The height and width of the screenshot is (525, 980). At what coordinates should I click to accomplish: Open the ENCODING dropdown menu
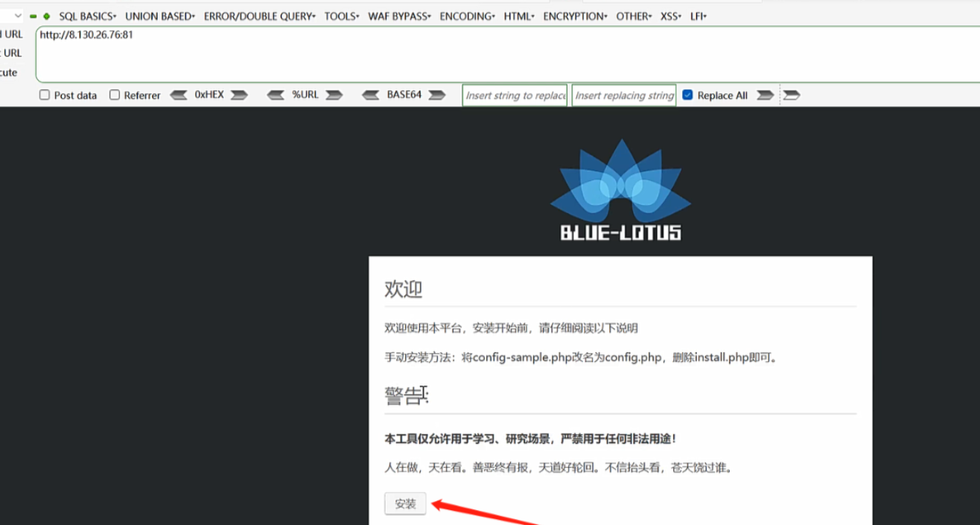[x=468, y=16]
